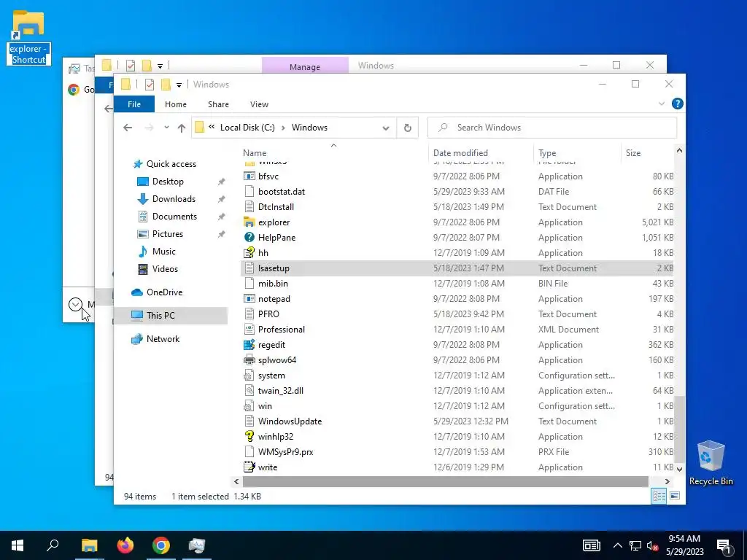Sort files by the Type column header
The image size is (747, 560).
point(547,153)
